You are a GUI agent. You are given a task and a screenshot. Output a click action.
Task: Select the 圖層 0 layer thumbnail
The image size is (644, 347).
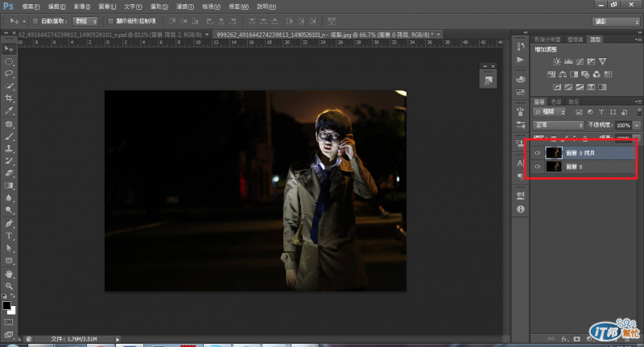point(554,167)
